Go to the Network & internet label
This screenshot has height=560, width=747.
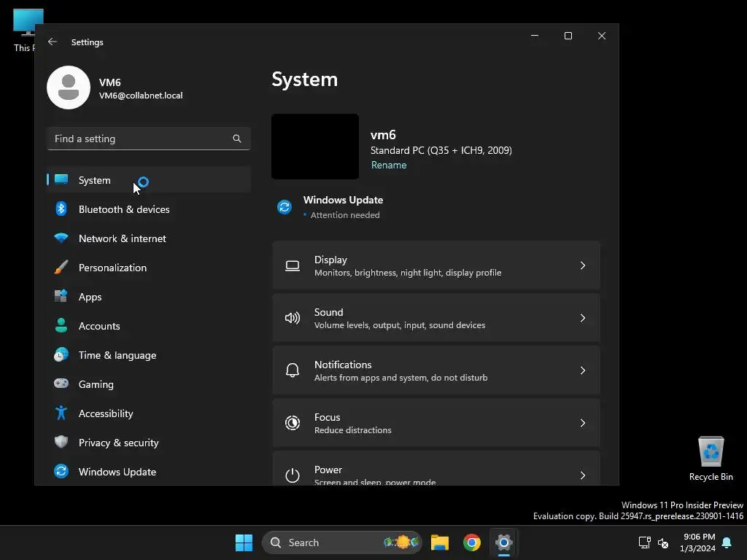(123, 238)
